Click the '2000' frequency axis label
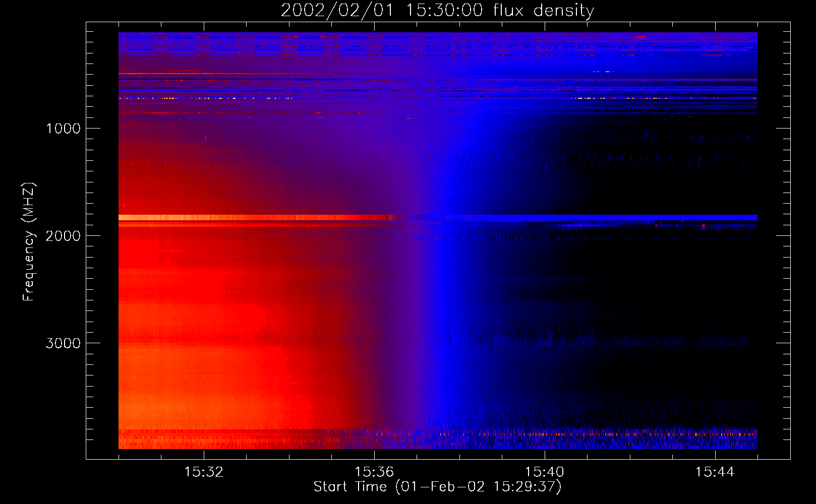 click(63, 236)
